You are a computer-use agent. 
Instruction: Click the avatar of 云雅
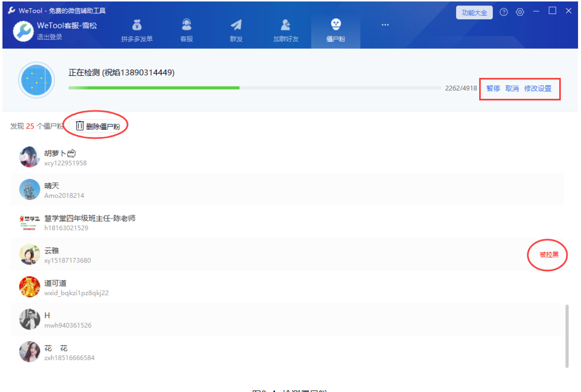pyautogui.click(x=30, y=255)
